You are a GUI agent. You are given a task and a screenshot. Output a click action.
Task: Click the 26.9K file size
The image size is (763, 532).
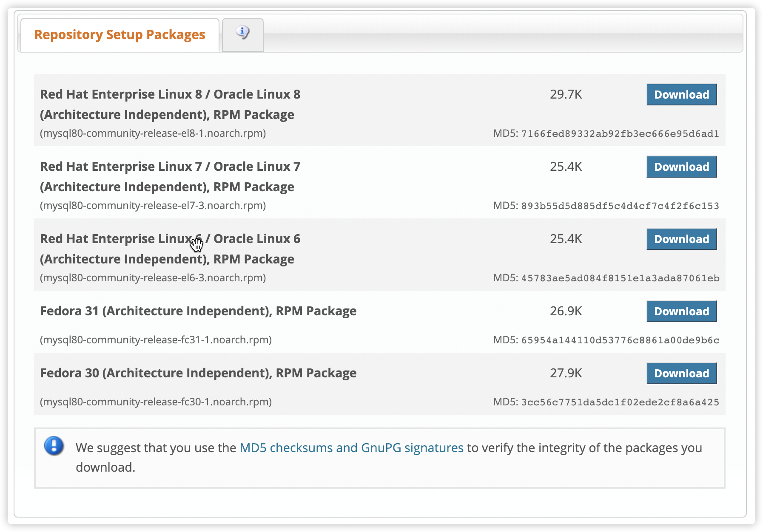[x=566, y=311]
